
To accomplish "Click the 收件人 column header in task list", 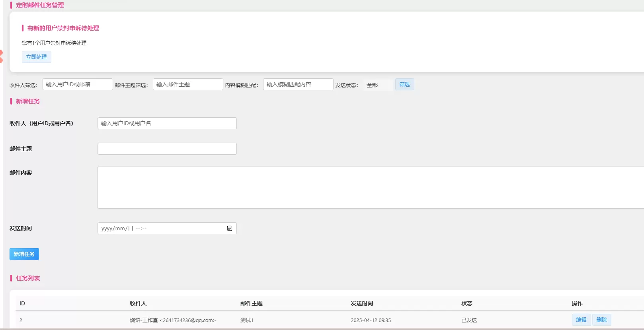I will tap(138, 303).
